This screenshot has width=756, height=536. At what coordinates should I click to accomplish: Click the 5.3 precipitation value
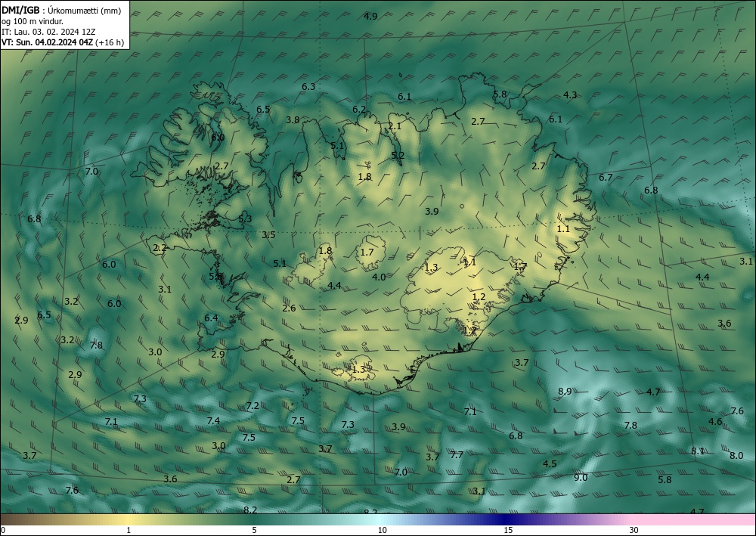(x=245, y=218)
